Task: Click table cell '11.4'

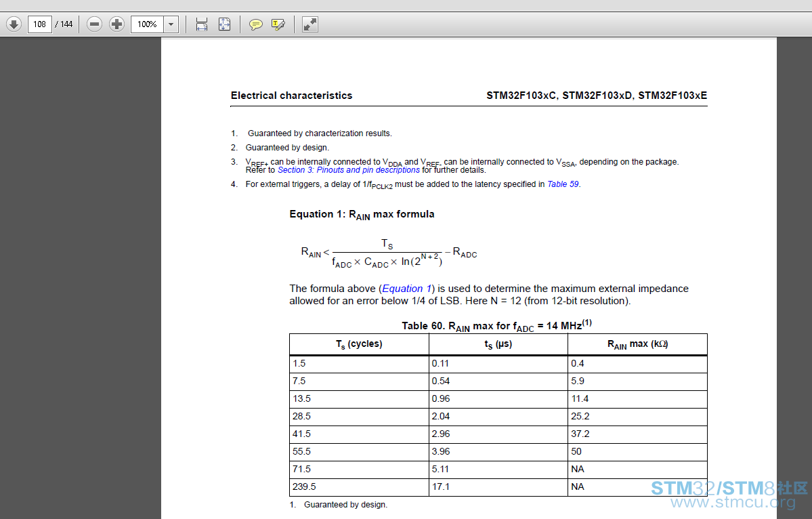Action: coord(637,399)
